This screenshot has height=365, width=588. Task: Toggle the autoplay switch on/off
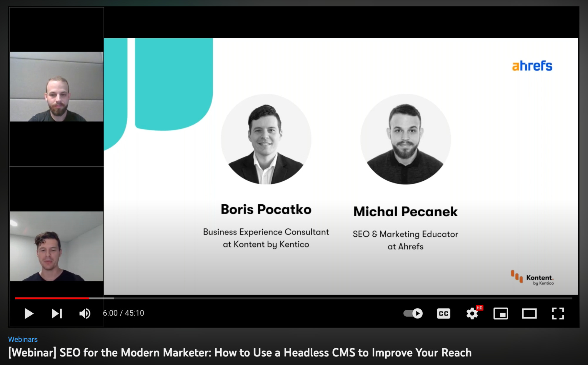413,313
